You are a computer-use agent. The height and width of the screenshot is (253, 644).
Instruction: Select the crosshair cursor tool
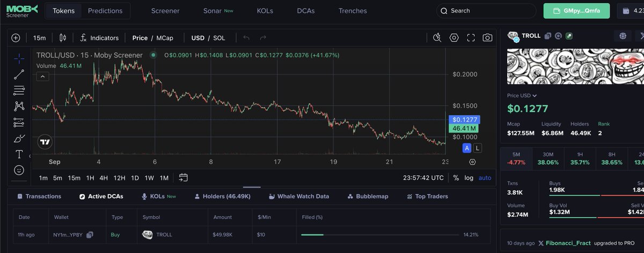click(x=19, y=59)
